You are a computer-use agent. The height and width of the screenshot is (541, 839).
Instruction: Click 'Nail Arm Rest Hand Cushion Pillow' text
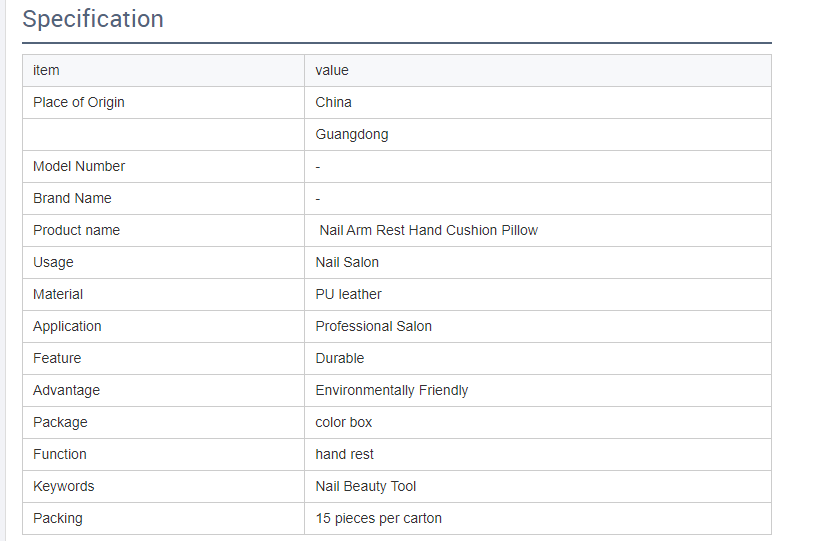(x=429, y=231)
